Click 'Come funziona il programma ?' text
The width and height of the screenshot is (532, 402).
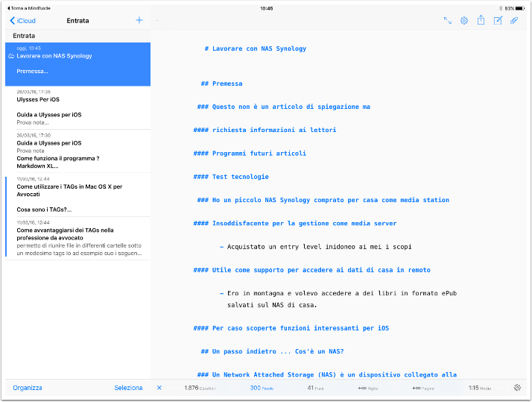(58, 158)
